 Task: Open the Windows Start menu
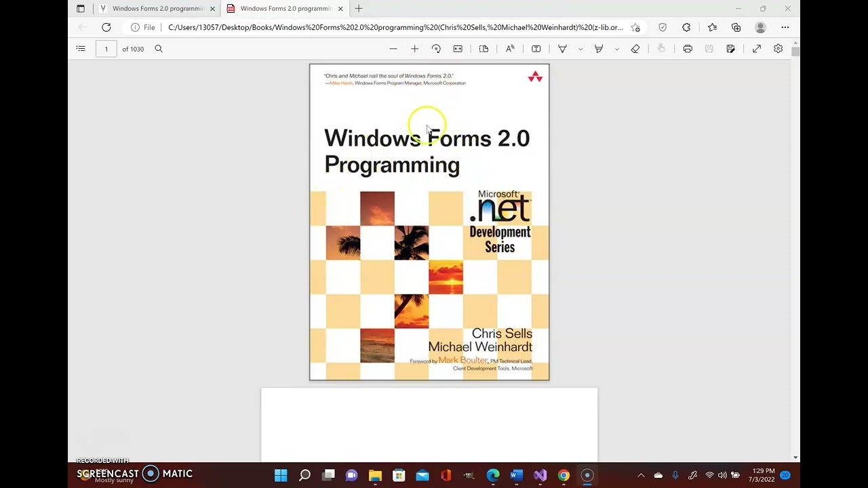click(x=281, y=475)
